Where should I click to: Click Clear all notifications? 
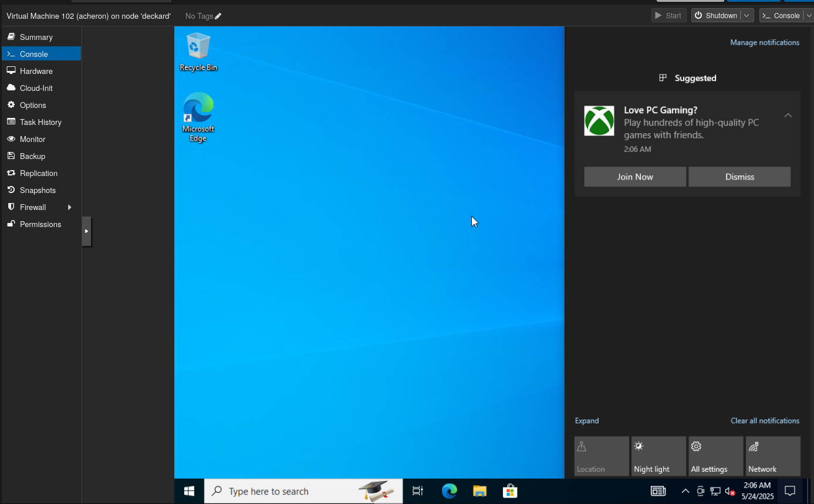pos(765,421)
